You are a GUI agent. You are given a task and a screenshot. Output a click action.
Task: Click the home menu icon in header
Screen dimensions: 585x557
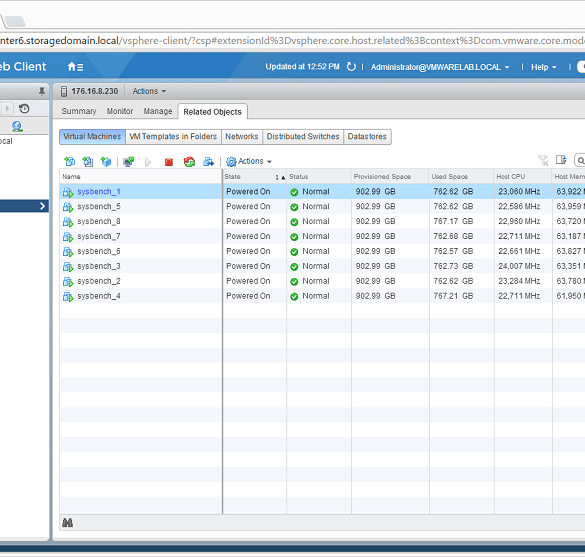(x=75, y=66)
